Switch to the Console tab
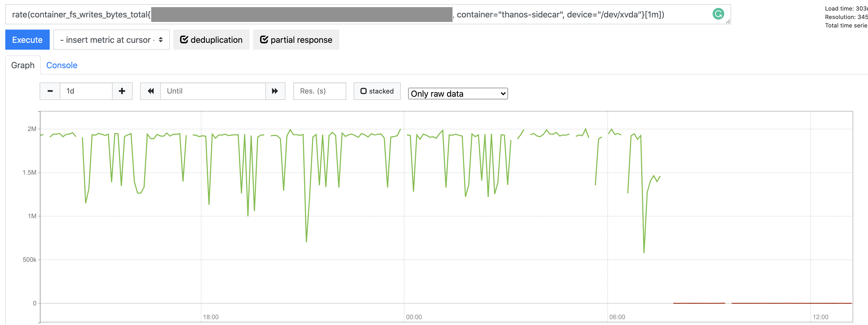Screen dimensions: 868x325 coord(62,65)
